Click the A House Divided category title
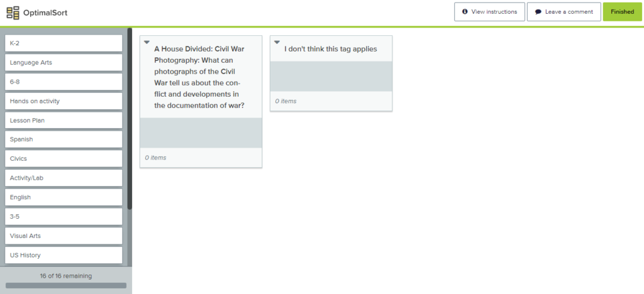This screenshot has width=644, height=294. click(x=199, y=77)
